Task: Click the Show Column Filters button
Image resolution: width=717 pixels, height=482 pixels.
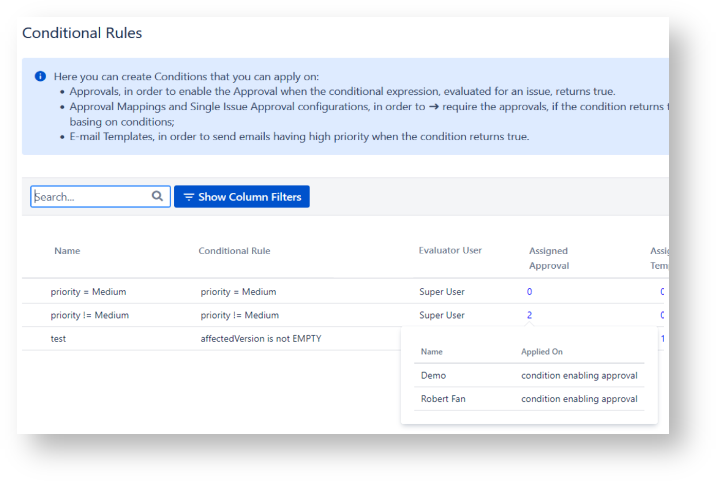Action: 242,197
